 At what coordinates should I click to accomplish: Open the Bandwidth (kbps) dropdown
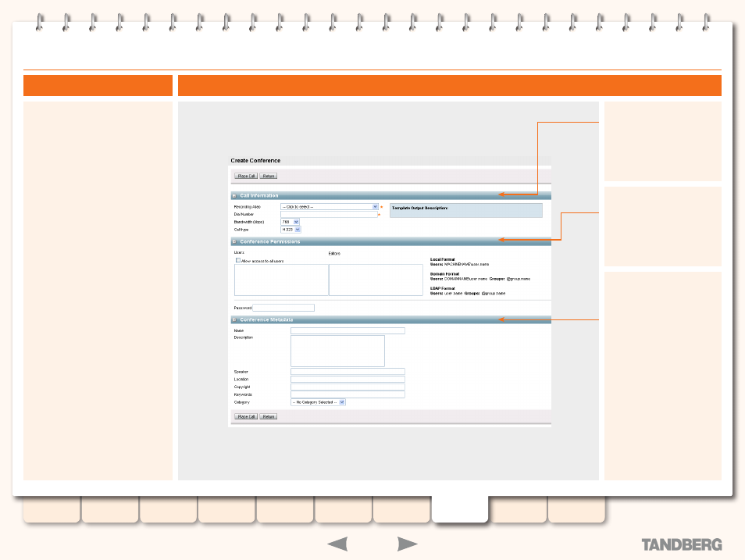pos(290,222)
